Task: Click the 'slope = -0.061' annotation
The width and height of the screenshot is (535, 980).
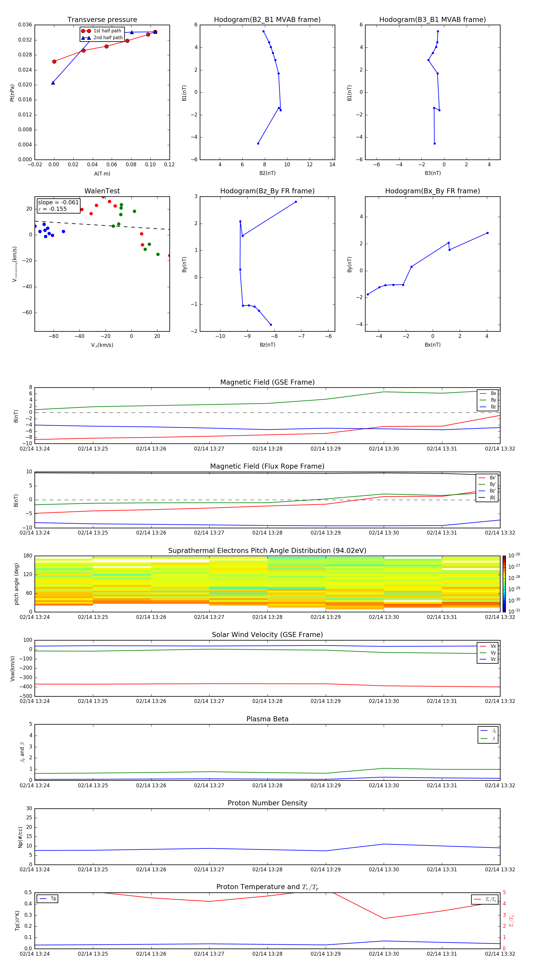Action: coord(58,203)
